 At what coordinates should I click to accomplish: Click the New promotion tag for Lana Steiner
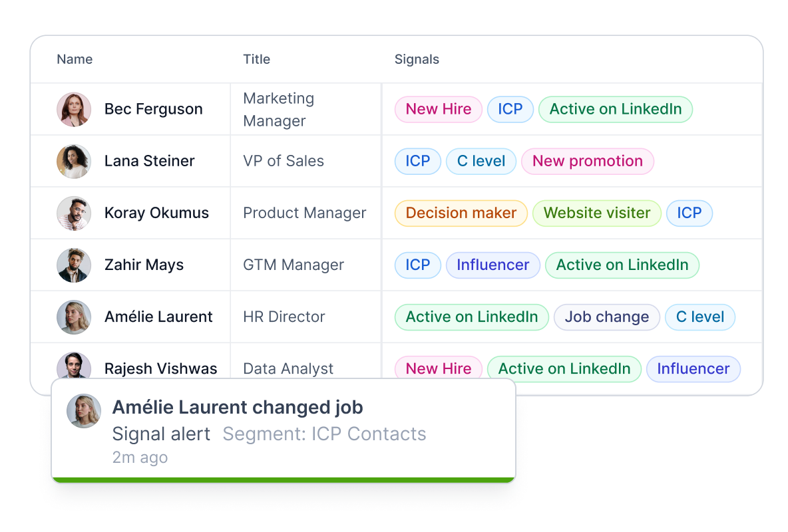pyautogui.click(x=587, y=161)
